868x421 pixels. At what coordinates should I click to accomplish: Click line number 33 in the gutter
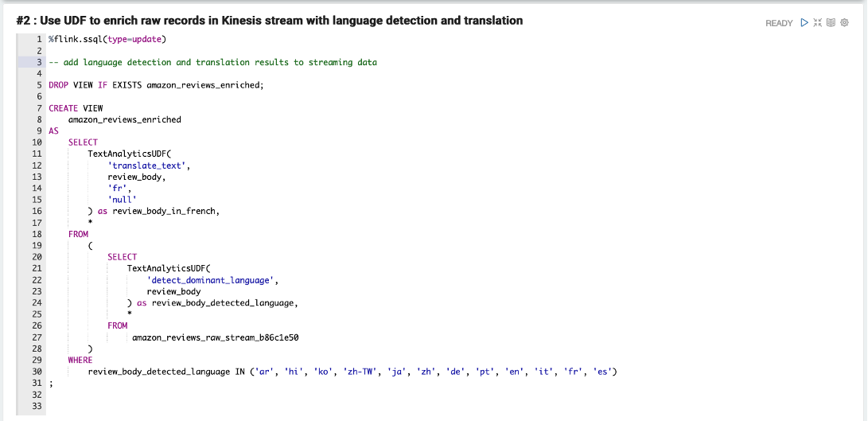point(37,406)
